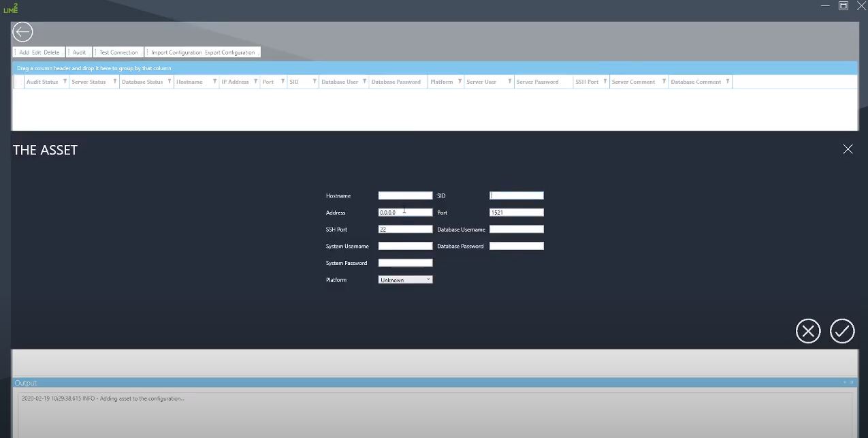The width and height of the screenshot is (868, 438).
Task: Open the Hostname column filter icon
Action: (x=214, y=82)
